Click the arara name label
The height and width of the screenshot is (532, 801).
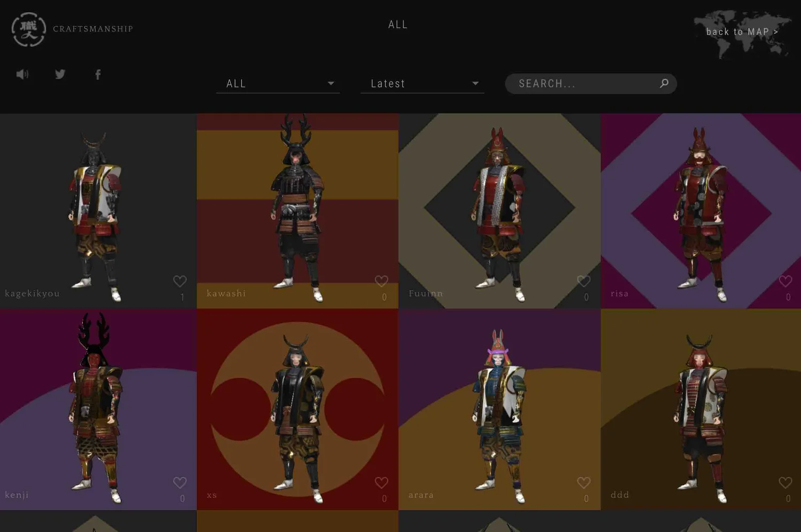point(421,495)
